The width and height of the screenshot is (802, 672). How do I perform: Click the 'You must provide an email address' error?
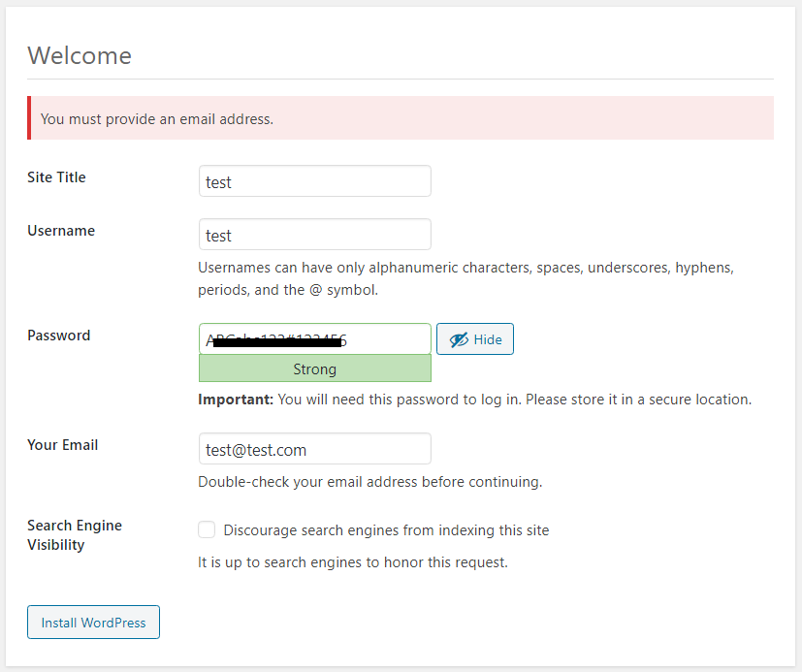pyautogui.click(x=157, y=119)
